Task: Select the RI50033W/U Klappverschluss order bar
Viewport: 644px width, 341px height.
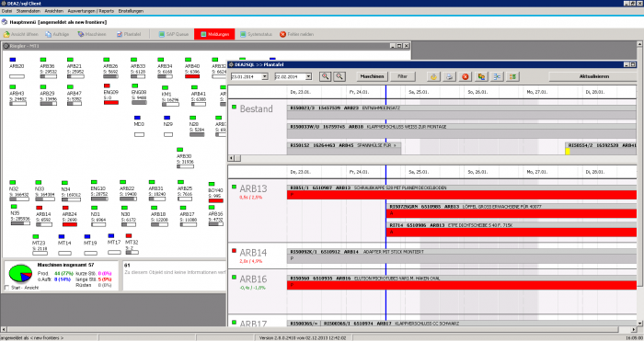Action: tap(462, 131)
